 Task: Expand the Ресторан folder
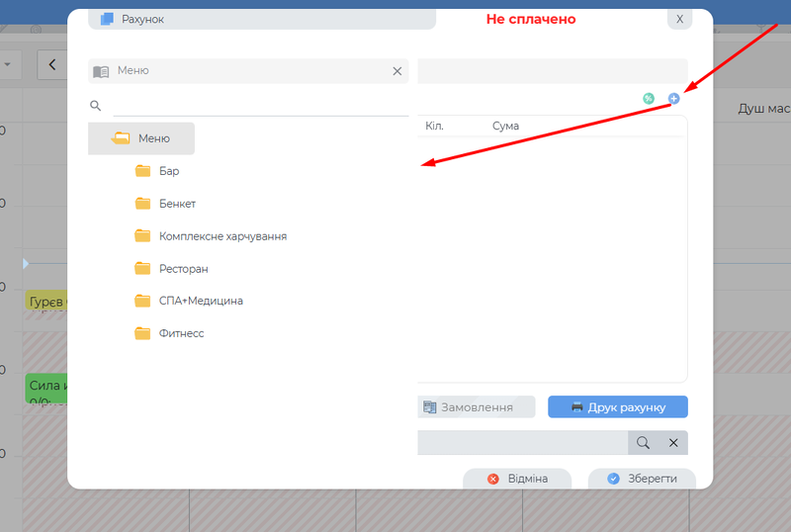coord(183,269)
